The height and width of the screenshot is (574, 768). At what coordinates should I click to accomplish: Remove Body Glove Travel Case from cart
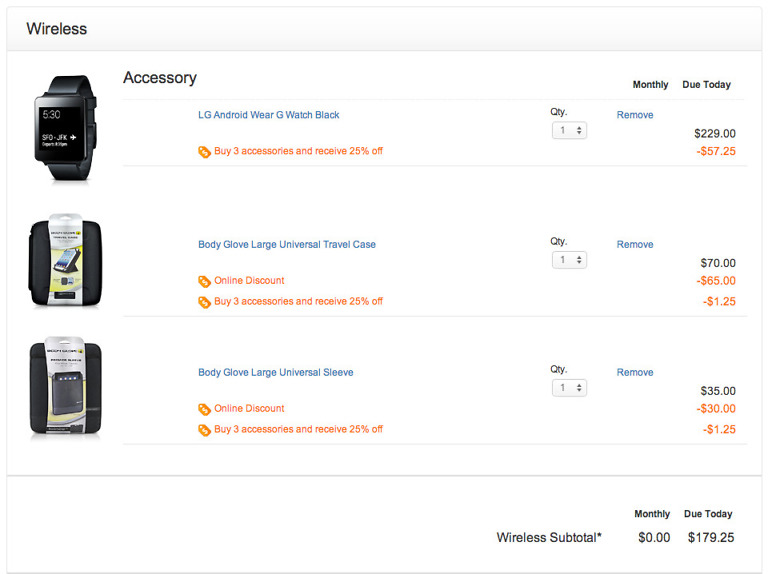[634, 244]
